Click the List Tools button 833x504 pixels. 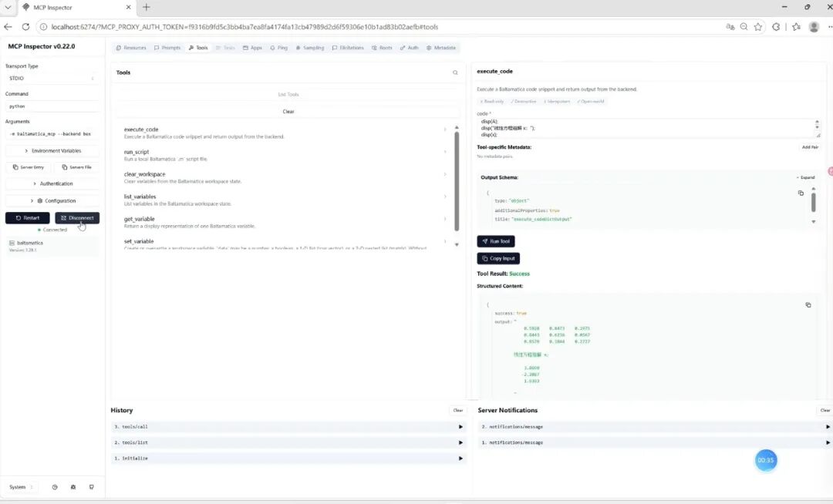pos(288,95)
